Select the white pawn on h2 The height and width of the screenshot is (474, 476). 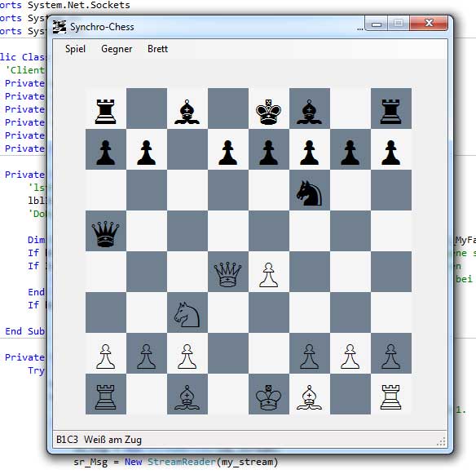[x=391, y=356]
